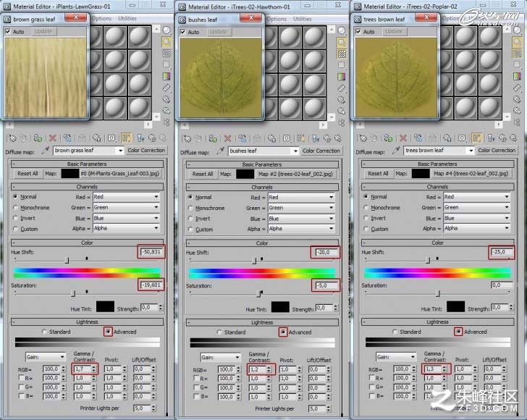Screen dimensions: 527x420
Task: Click Make Material Copy in LawnGrass editor
Action: [x=67, y=138]
